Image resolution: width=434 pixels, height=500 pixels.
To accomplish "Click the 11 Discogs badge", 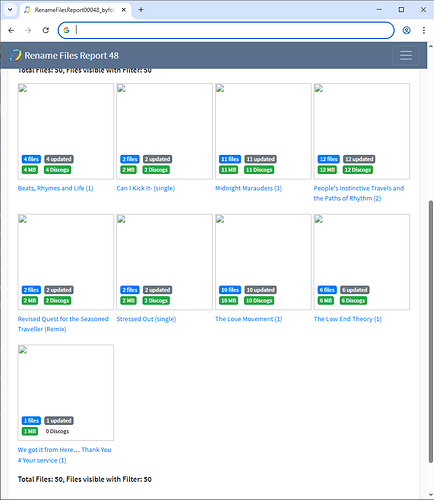I will (x=259, y=170).
